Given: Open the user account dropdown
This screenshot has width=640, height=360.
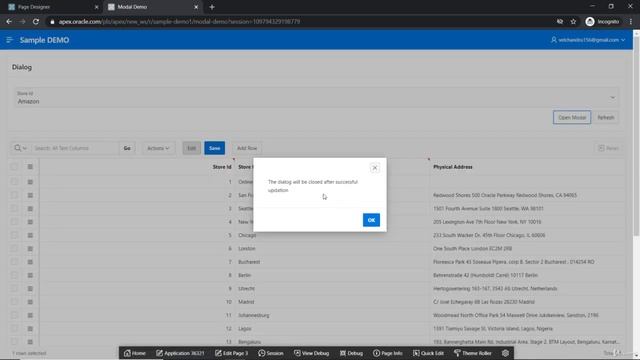Looking at the screenshot, I should pos(588,40).
